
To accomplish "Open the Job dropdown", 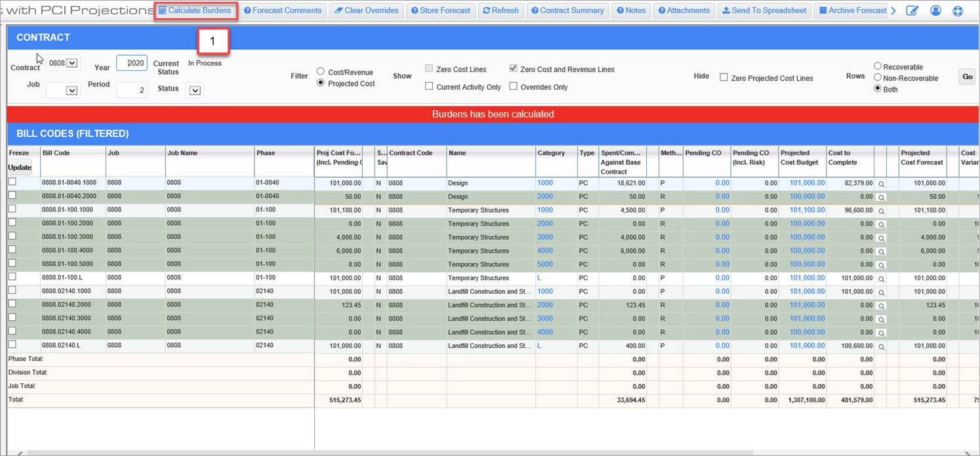I will click(71, 91).
